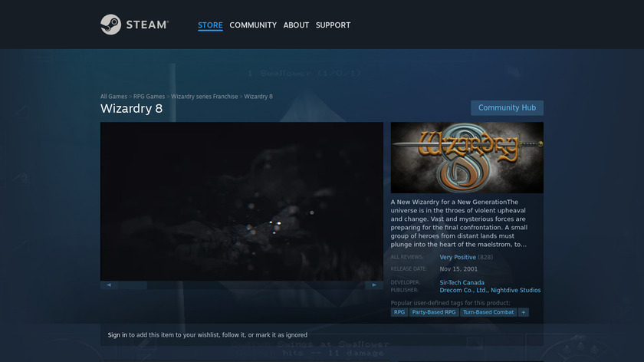Click the game description paragraph text

tap(459, 223)
